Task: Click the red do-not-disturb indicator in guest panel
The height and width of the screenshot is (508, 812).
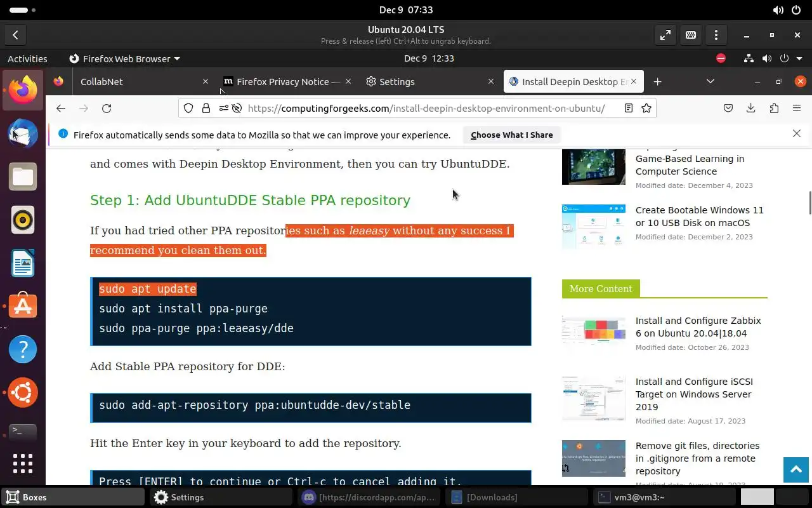Action: click(x=721, y=58)
